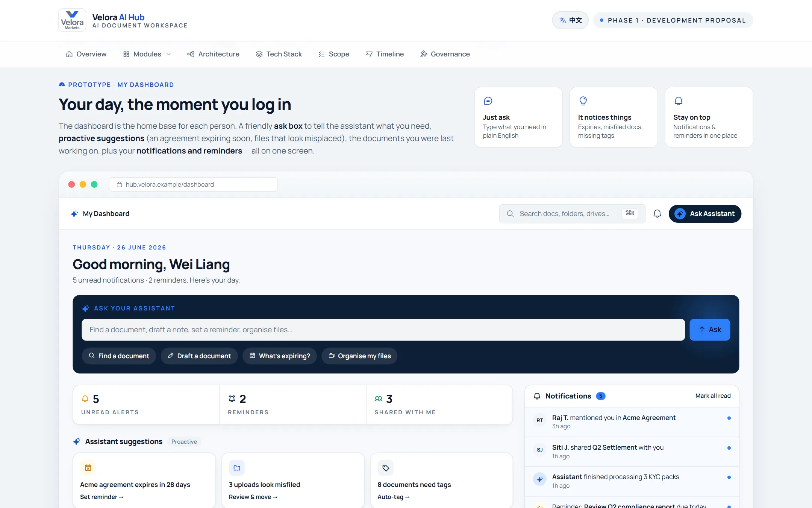This screenshot has width=812, height=508.
Task: Open the Scope tab
Action: click(x=333, y=54)
